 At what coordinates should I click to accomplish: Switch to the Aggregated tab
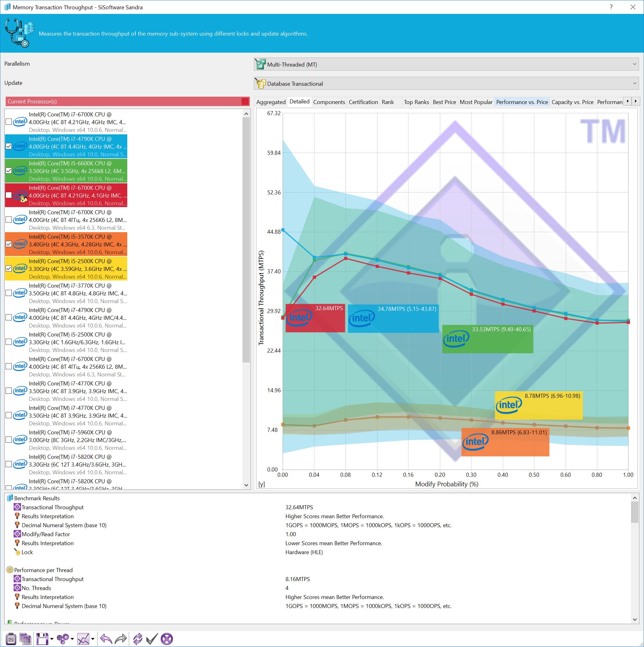271,102
